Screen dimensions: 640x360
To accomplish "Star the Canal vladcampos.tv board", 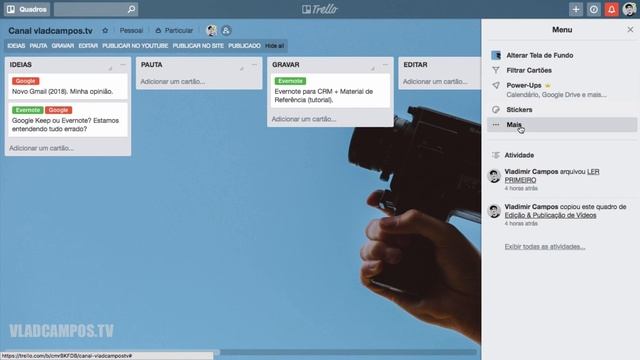I will click(x=105, y=31).
